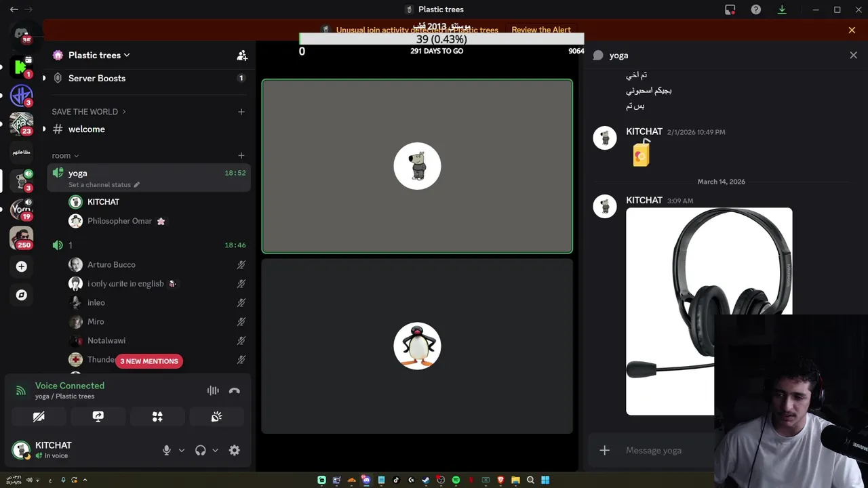This screenshot has height=488, width=868.
Task: Create a channel in SAVE THE WORLD
Action: tap(241, 112)
